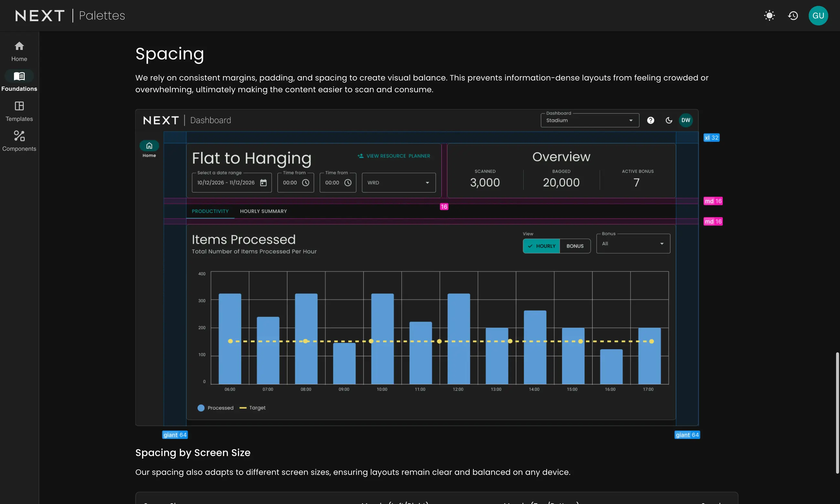Open Templates in the sidebar
The width and height of the screenshot is (840, 504).
(19, 111)
